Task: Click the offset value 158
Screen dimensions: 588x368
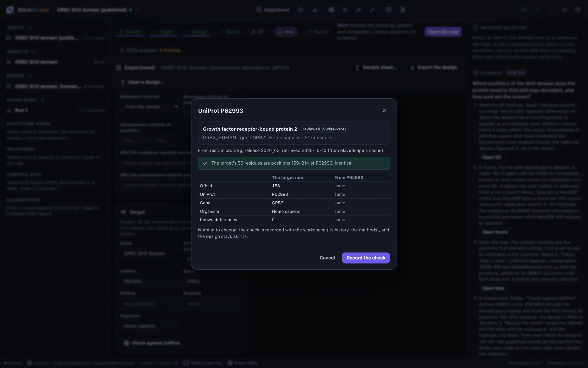Action: [276, 186]
